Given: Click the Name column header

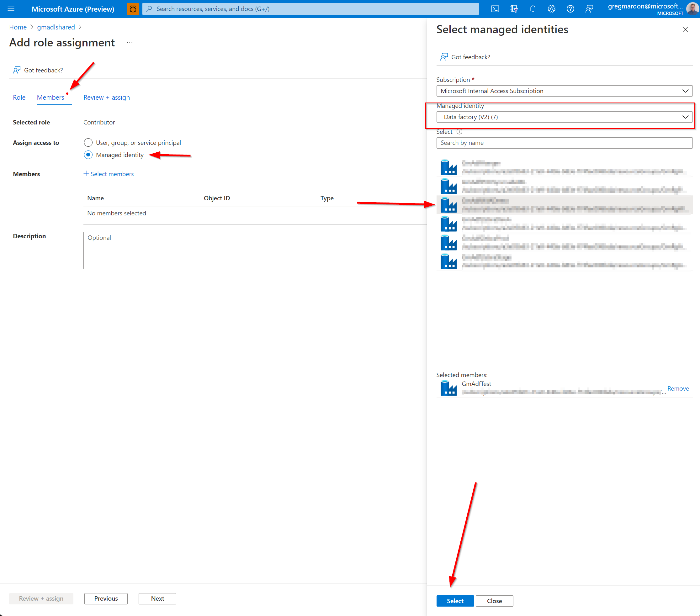Looking at the screenshot, I should [x=95, y=198].
